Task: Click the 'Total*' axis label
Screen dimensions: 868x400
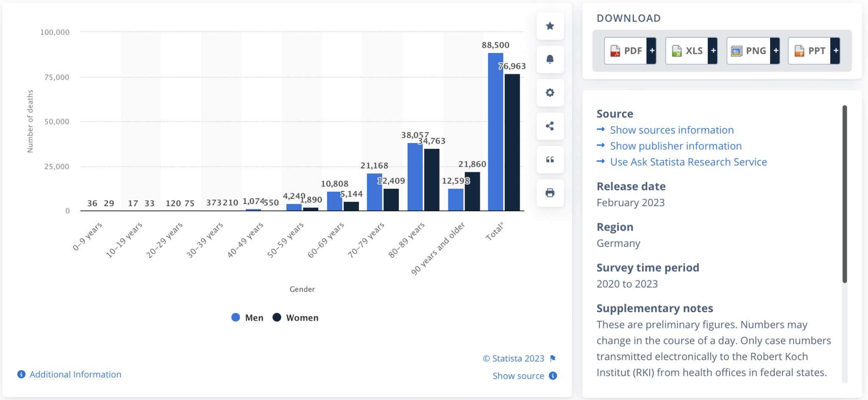Action: (495, 231)
